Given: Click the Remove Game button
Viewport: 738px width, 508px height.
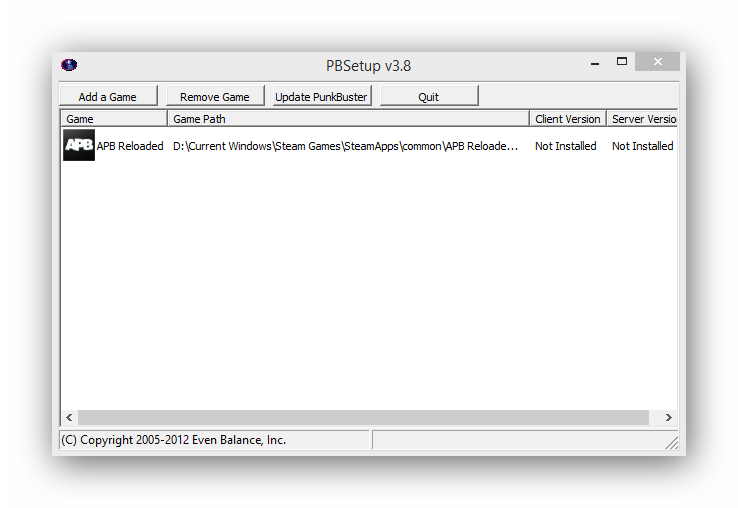Looking at the screenshot, I should pos(215,97).
